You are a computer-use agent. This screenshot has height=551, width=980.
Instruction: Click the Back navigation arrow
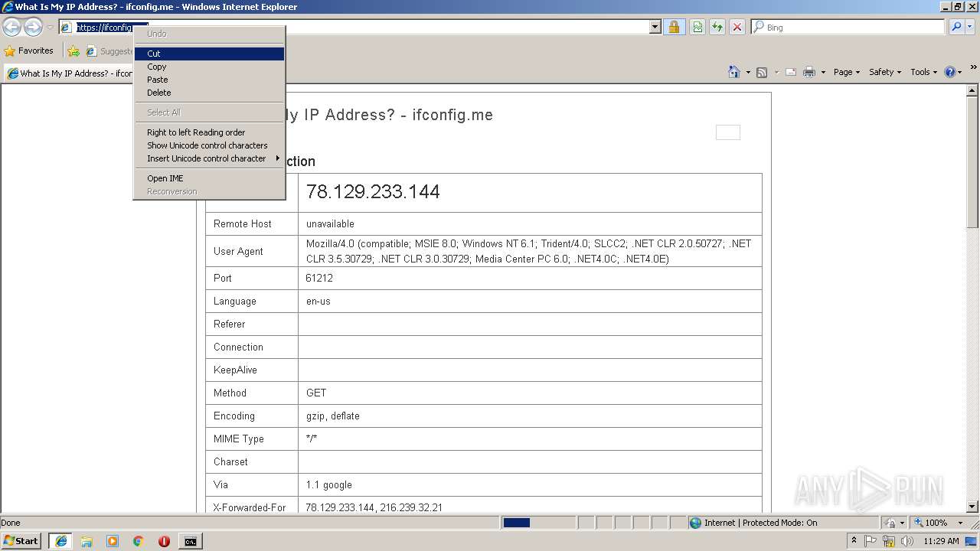(x=12, y=28)
